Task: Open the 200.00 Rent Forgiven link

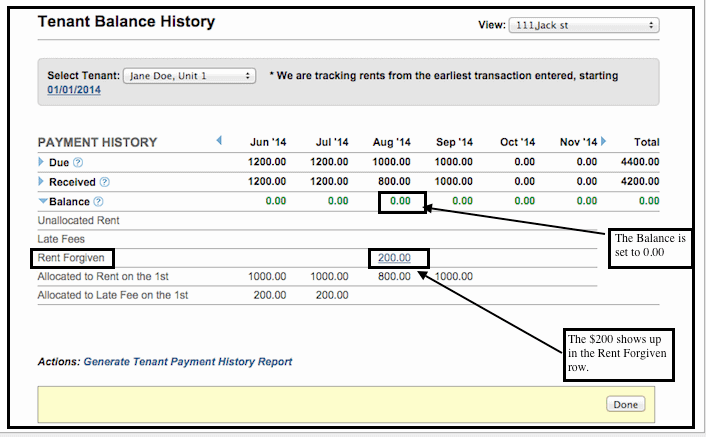Action: point(394,258)
